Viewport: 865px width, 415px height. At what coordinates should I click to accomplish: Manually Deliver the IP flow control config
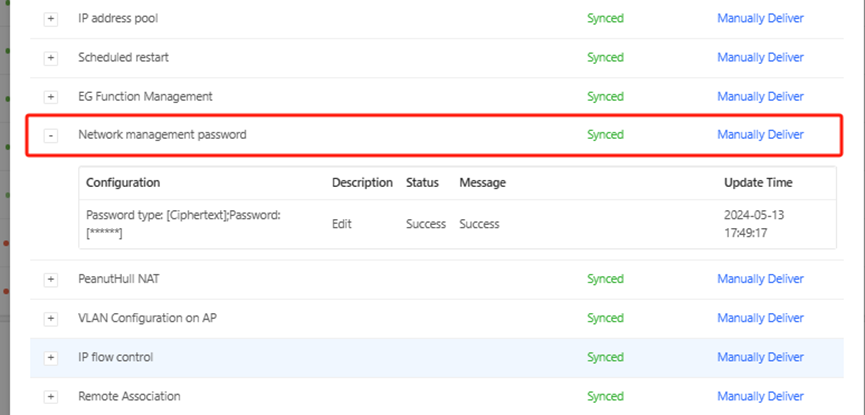click(x=760, y=358)
